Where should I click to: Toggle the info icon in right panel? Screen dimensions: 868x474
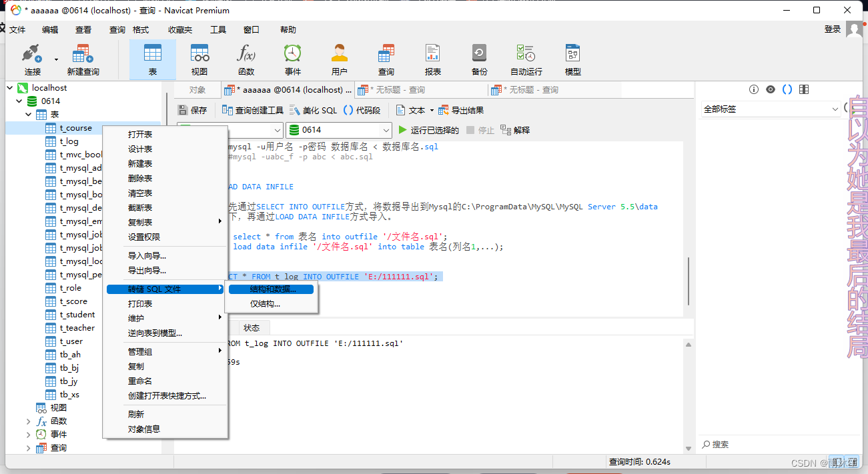coord(754,89)
